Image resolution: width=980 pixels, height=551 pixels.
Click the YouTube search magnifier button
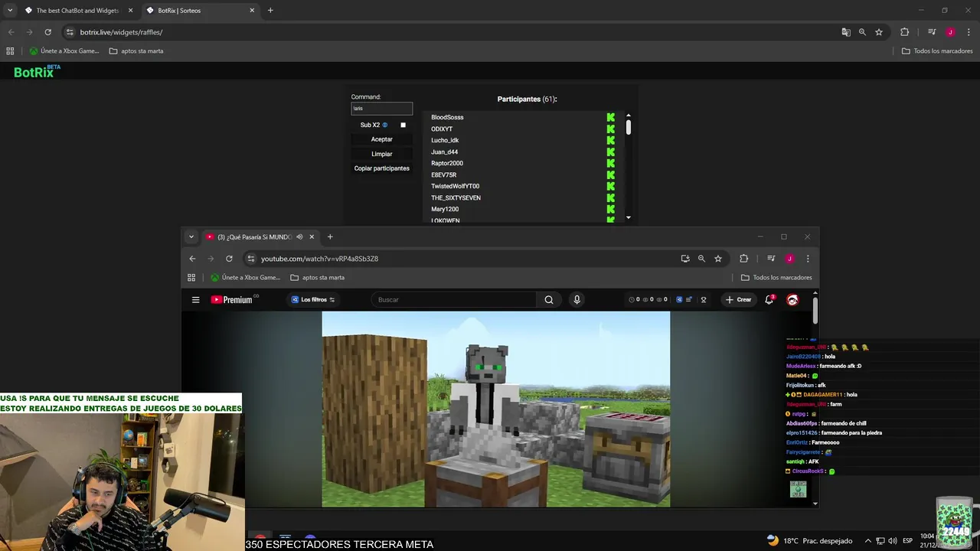[x=549, y=300]
